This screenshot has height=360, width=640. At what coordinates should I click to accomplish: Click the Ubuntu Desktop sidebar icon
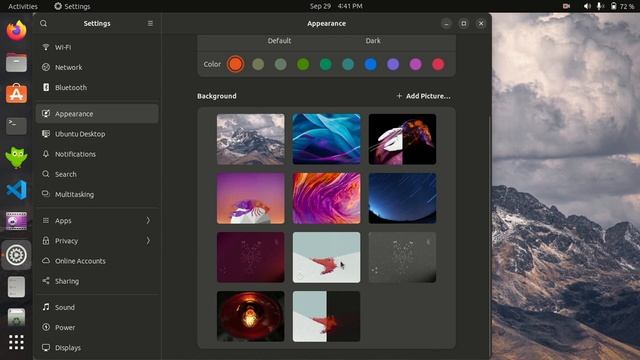point(46,134)
